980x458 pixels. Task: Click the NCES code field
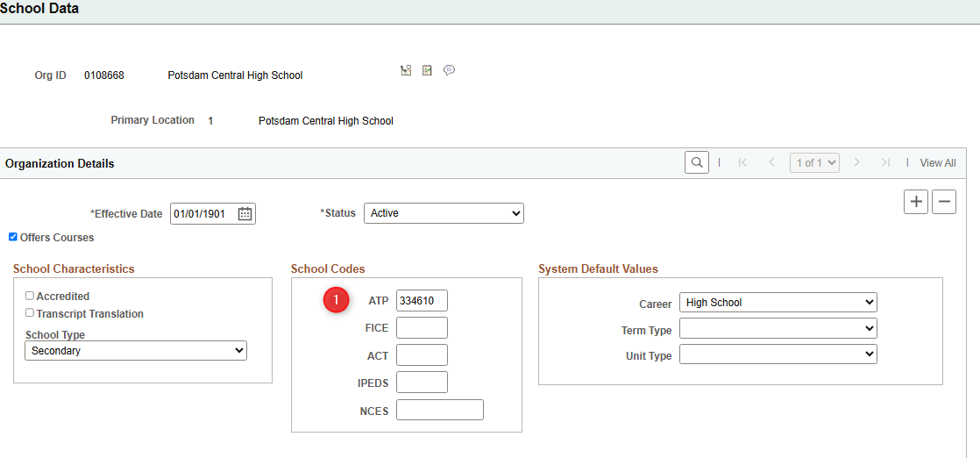point(440,410)
